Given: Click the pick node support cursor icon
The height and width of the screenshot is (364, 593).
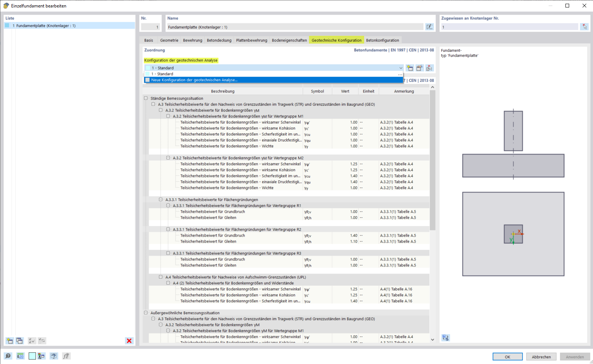Looking at the screenshot, I should pos(584,27).
